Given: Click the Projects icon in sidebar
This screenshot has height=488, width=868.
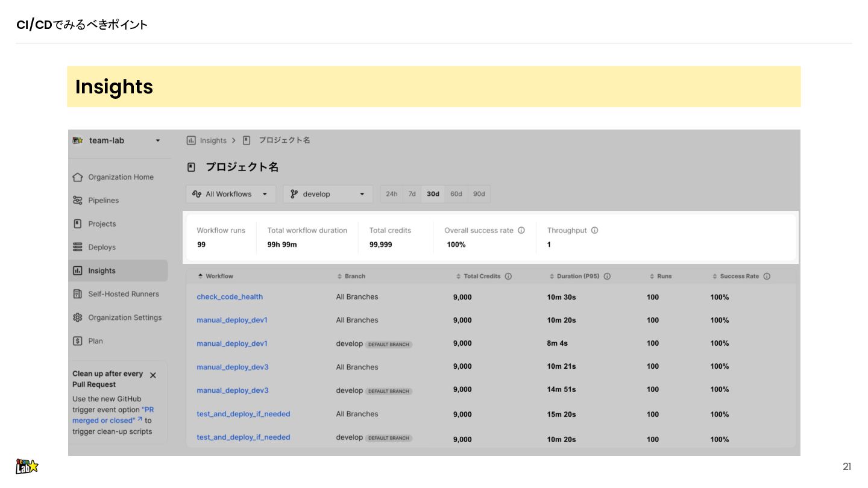Looking at the screenshot, I should (x=77, y=224).
